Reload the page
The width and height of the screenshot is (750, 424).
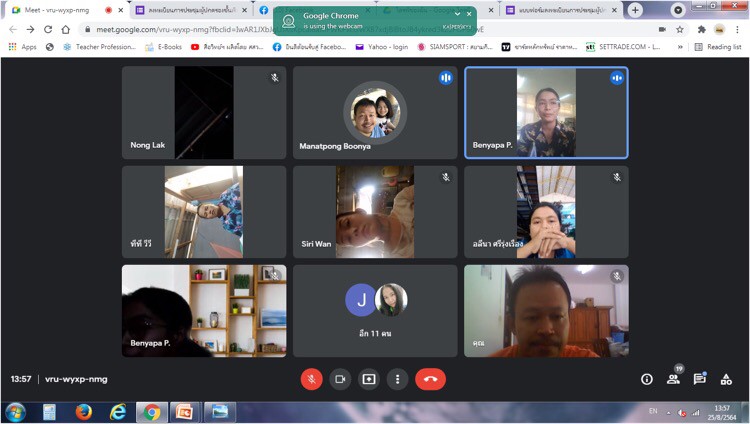[47, 29]
